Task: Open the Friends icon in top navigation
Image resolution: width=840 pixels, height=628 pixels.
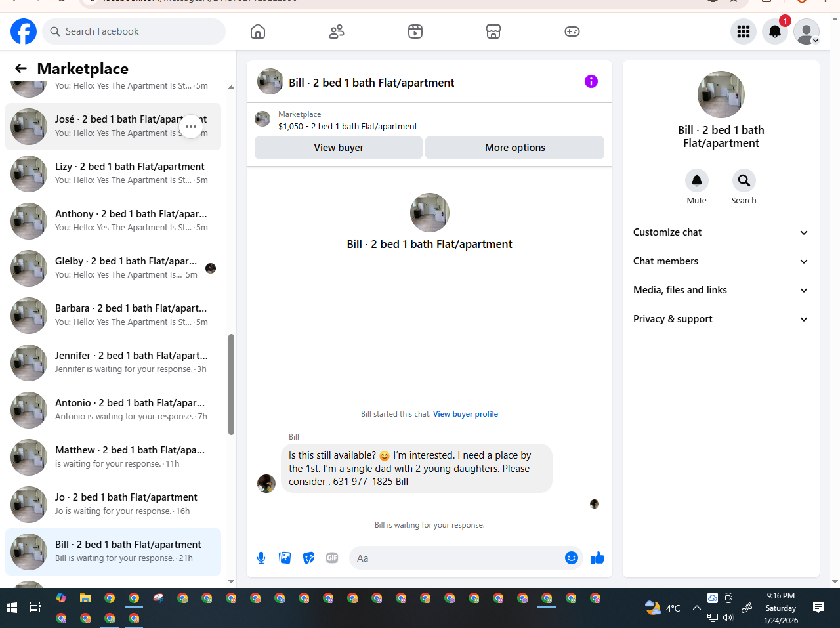Action: point(337,31)
